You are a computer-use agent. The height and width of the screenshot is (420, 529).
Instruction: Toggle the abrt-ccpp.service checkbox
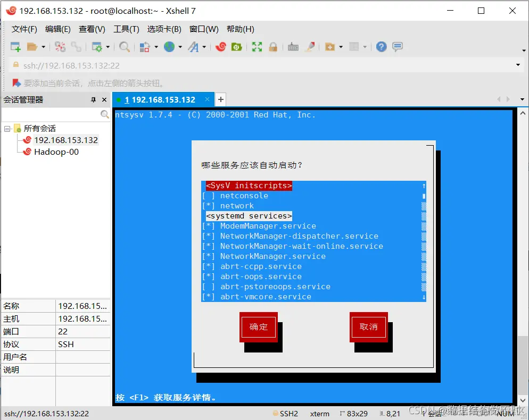pos(208,267)
